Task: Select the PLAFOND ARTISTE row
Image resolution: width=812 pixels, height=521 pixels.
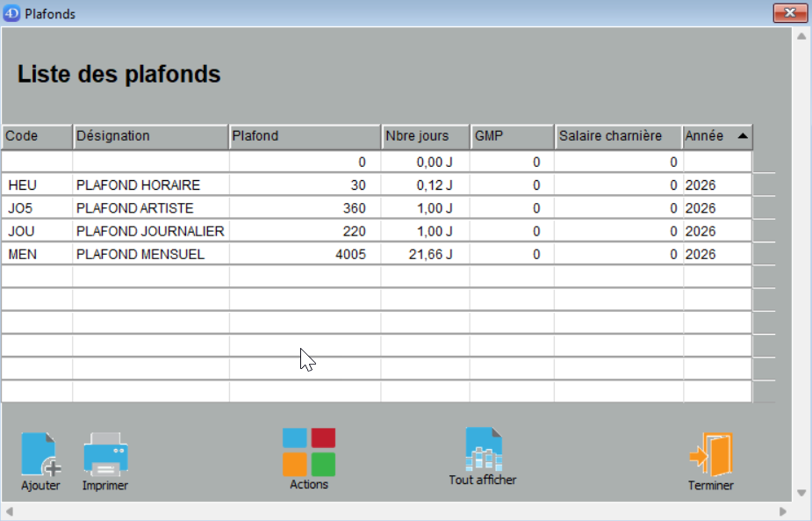Action: (135, 208)
